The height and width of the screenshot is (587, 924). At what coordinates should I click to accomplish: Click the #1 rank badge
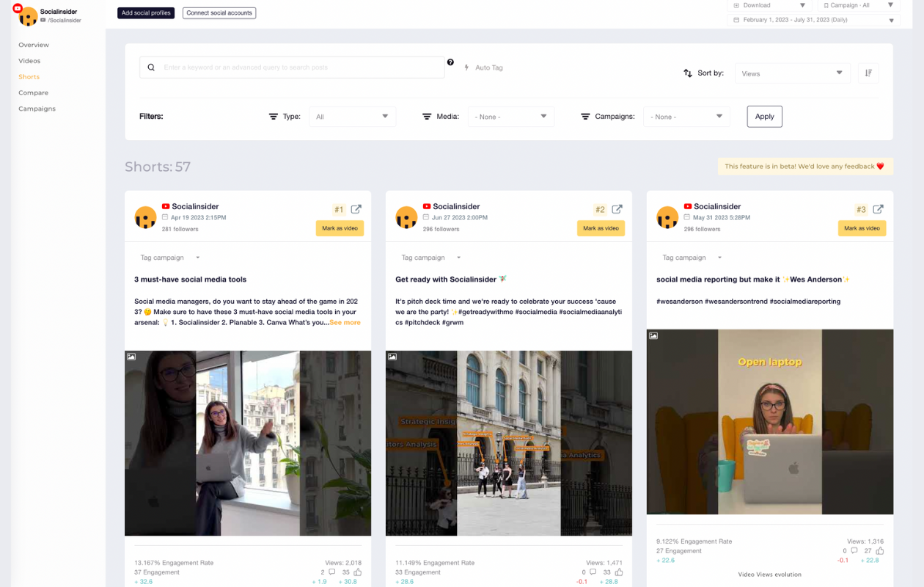[339, 210]
